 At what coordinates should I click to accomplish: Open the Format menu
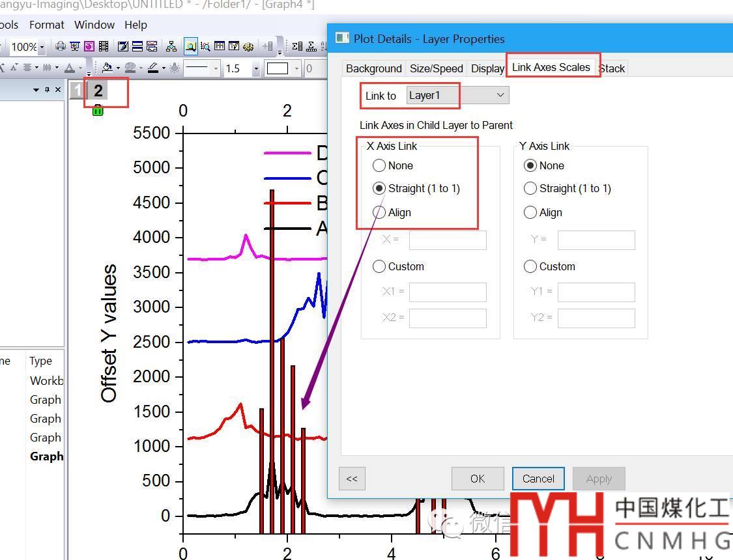click(x=46, y=25)
